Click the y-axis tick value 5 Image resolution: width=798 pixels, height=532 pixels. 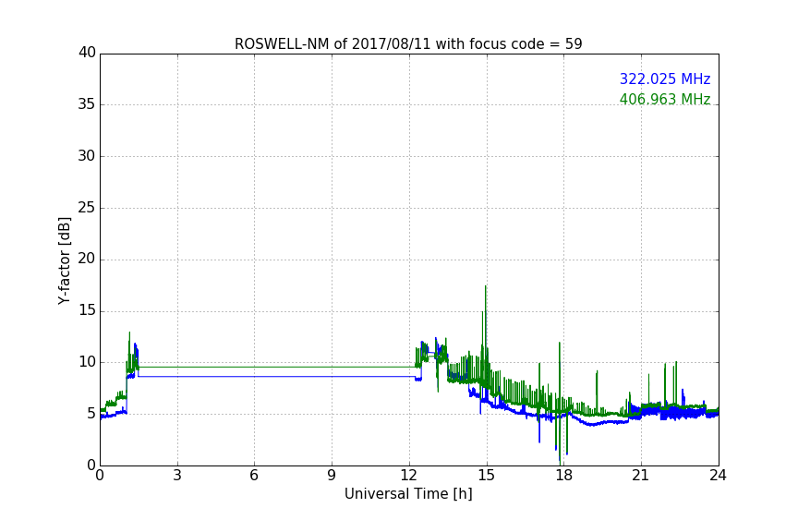[91, 414]
